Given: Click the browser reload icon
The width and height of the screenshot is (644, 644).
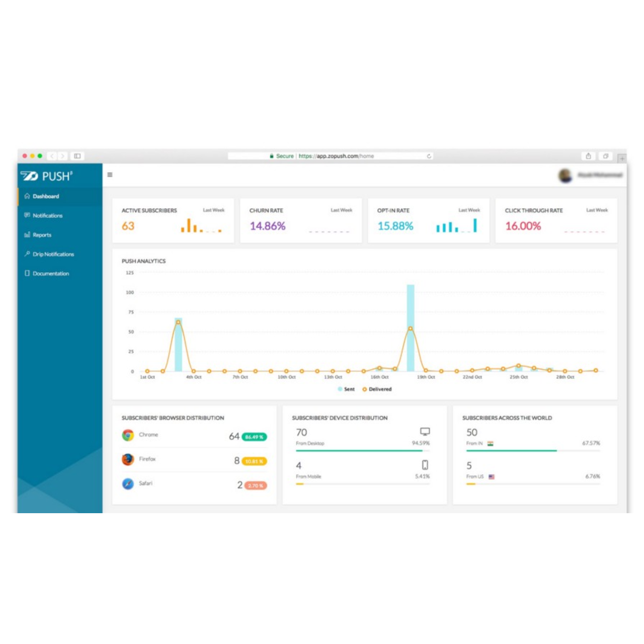Looking at the screenshot, I should 429,156.
